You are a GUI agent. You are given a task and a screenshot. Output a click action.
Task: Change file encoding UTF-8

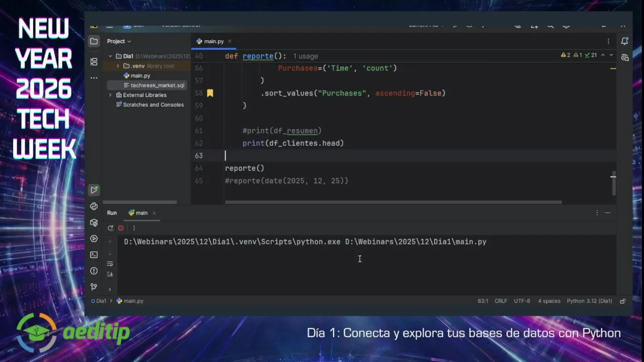point(522,301)
